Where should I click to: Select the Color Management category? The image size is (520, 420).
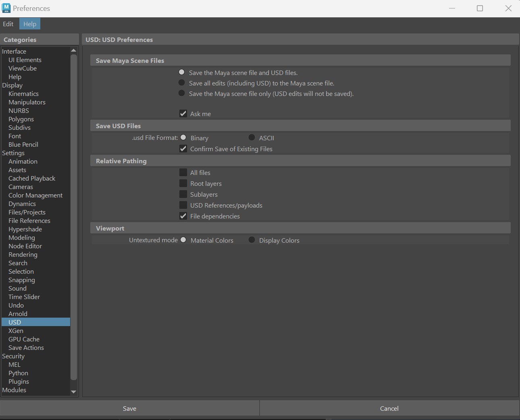point(35,195)
